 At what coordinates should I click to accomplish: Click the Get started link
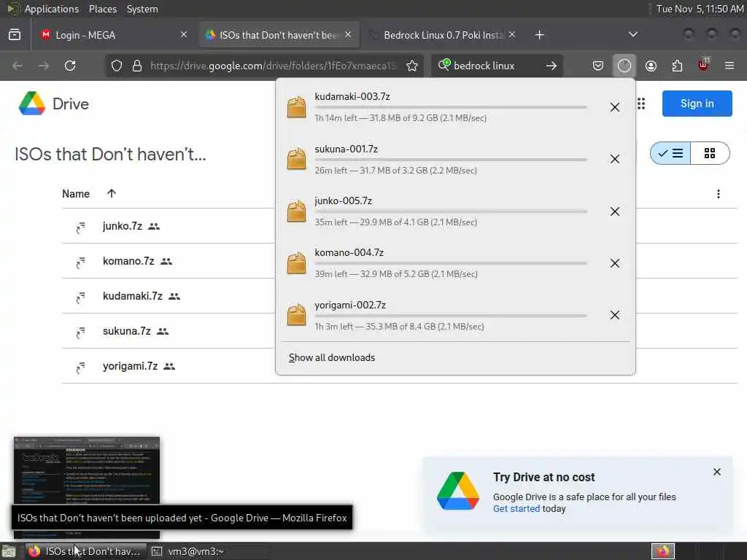click(516, 509)
